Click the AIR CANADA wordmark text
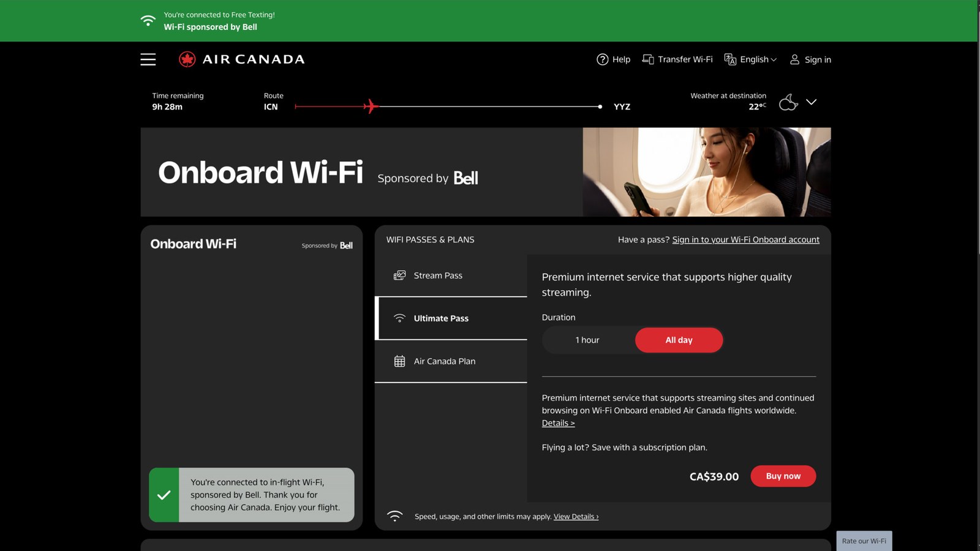The height and width of the screenshot is (551, 980). click(254, 59)
